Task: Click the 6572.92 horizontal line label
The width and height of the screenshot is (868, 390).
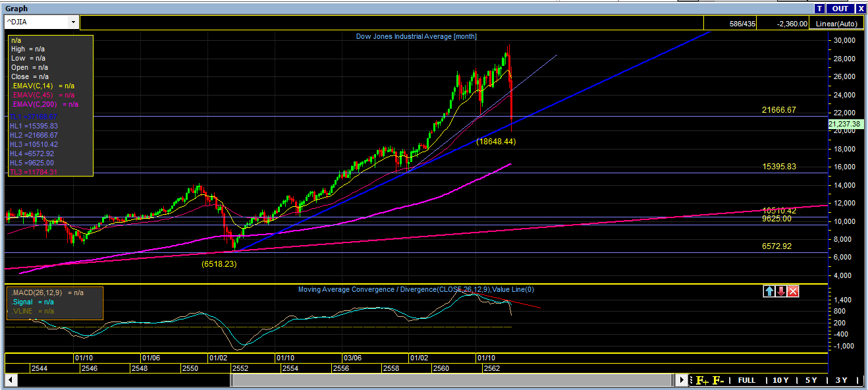Action: point(776,246)
